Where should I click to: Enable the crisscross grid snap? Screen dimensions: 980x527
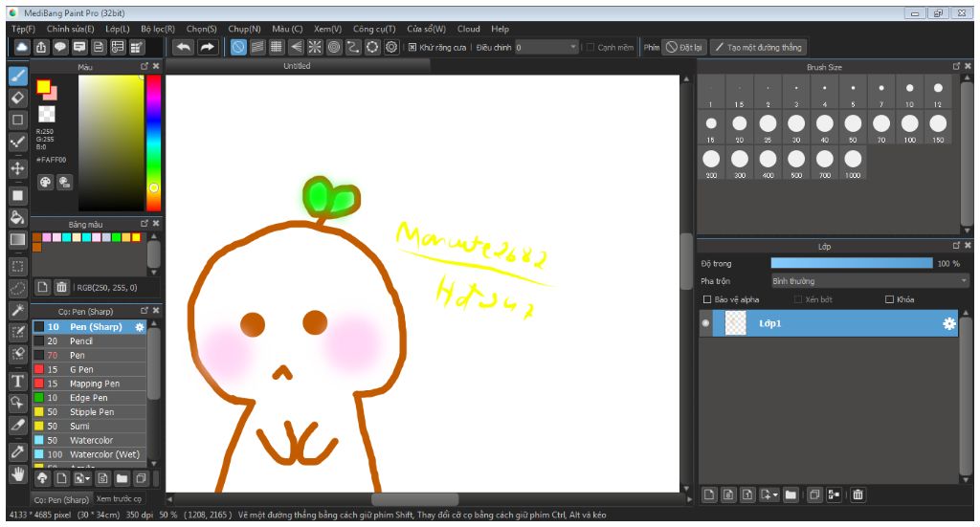tap(277, 48)
